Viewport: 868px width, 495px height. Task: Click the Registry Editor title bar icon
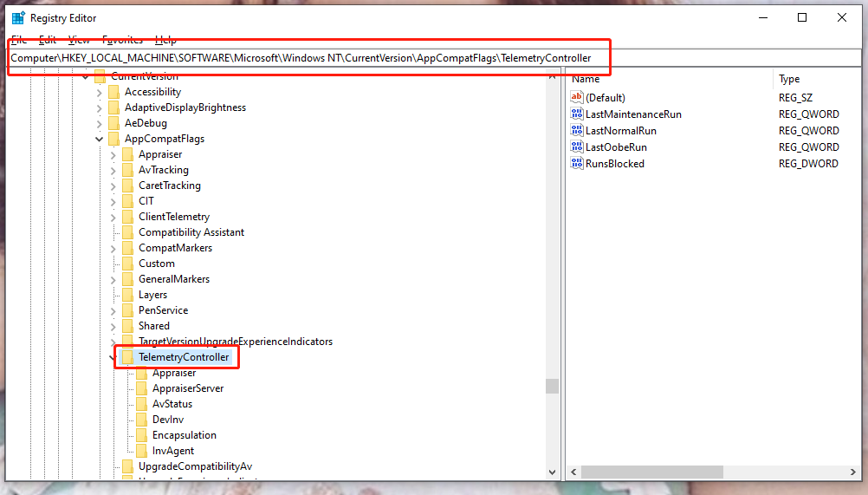(x=18, y=17)
